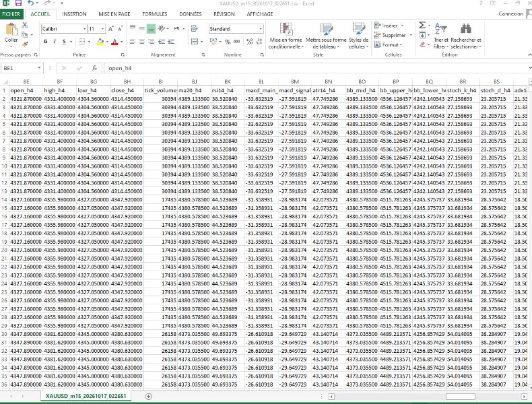Open fill color dropdown arrow
The width and height of the screenshot is (532, 404).
tap(107, 42)
